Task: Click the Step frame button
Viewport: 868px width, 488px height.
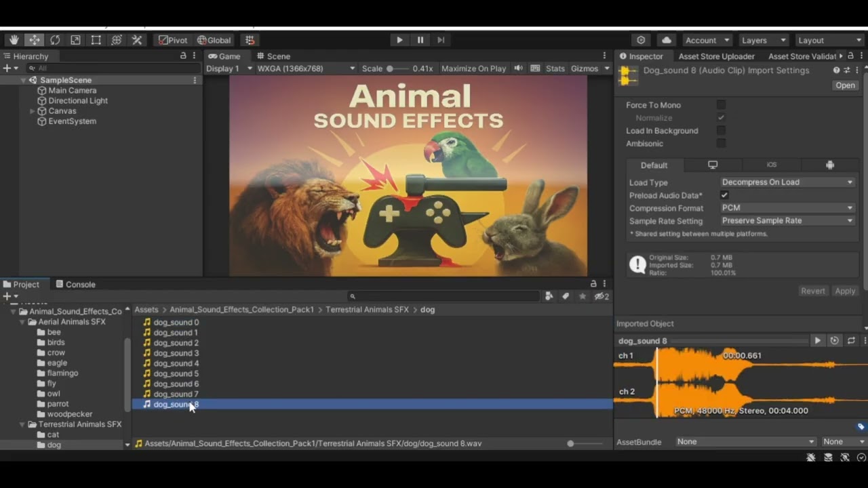Action: (441, 40)
